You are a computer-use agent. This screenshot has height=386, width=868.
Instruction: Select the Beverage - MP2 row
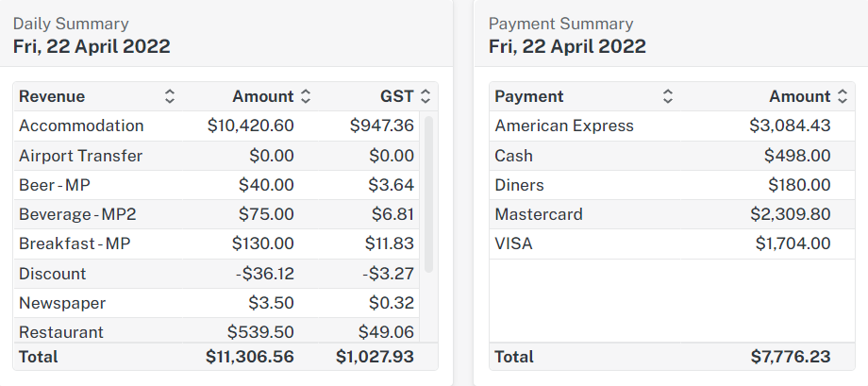point(79,214)
